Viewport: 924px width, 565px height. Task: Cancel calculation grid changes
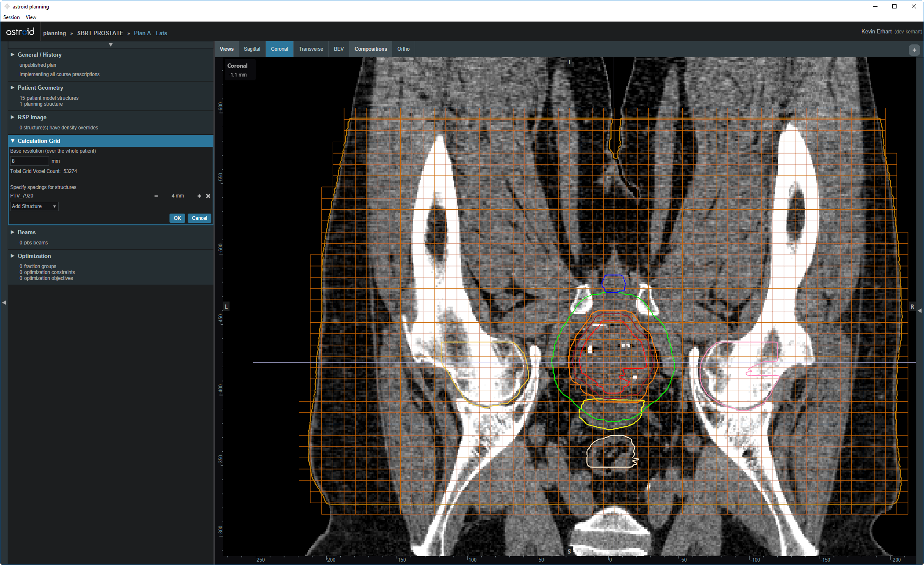click(199, 218)
